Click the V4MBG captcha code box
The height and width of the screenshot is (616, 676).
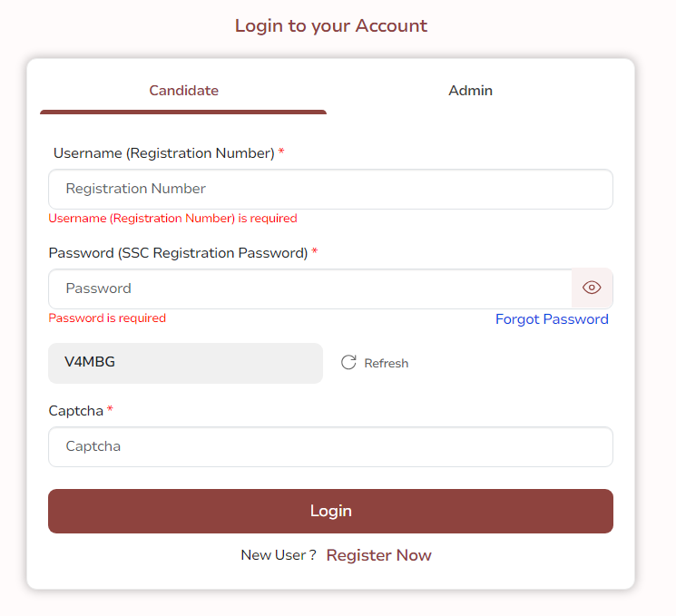click(185, 363)
